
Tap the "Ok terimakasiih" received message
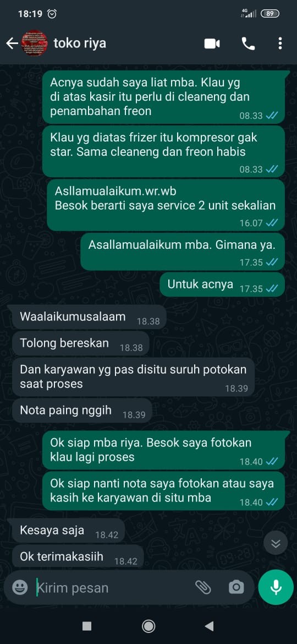click(78, 557)
